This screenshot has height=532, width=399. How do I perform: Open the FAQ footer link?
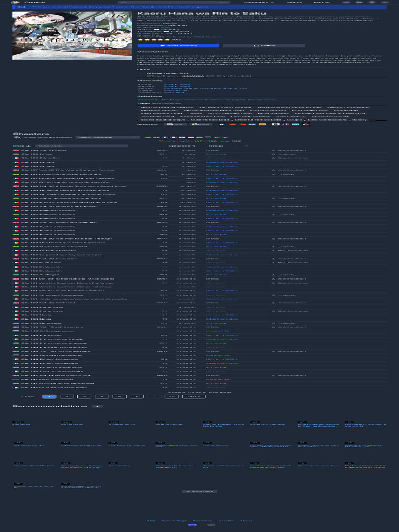click(x=151, y=520)
